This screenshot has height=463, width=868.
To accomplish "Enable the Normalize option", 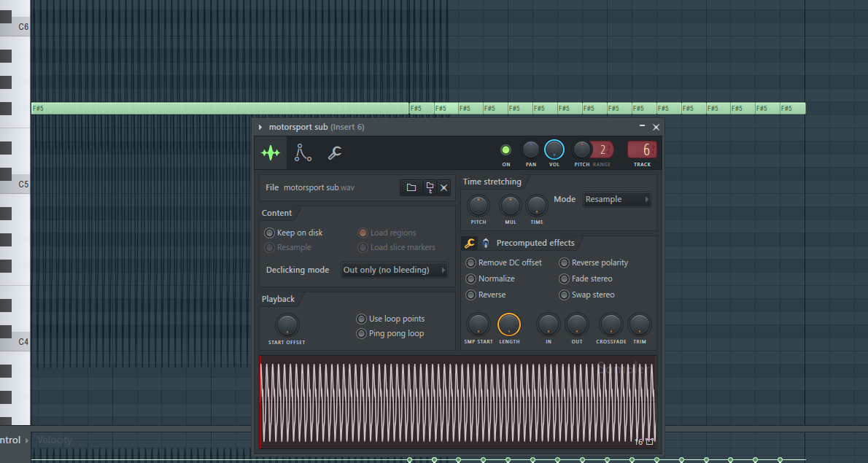I will 470,279.
